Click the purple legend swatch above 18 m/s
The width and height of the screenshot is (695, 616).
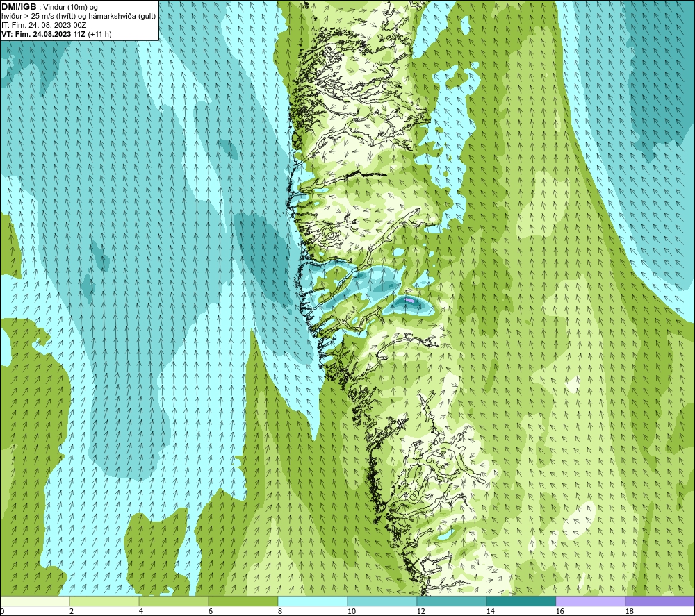click(660, 601)
